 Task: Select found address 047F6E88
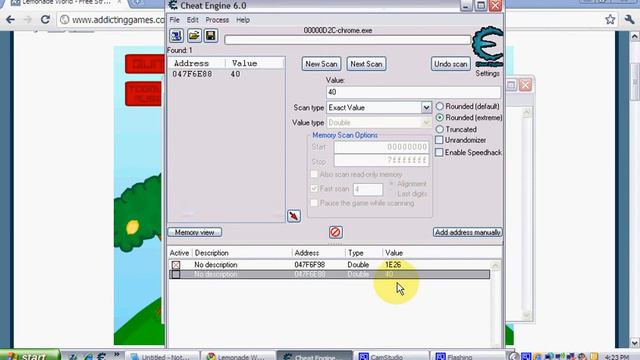coord(192,74)
